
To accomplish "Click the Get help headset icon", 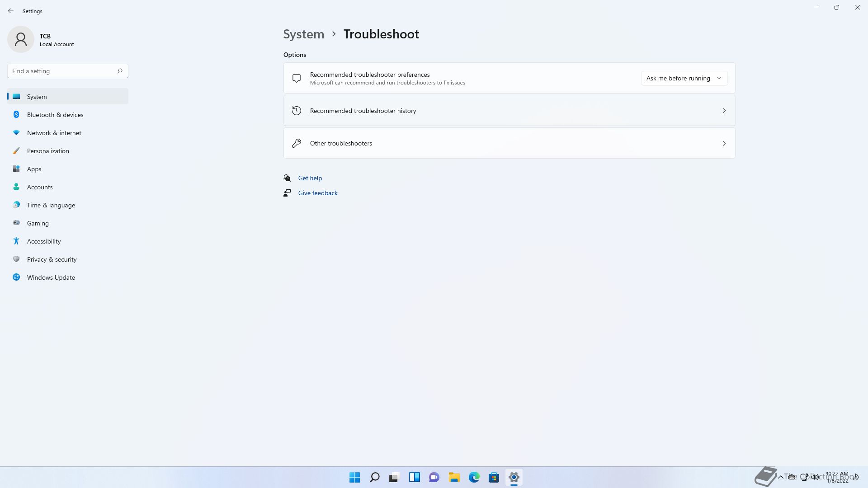I will click(x=287, y=178).
